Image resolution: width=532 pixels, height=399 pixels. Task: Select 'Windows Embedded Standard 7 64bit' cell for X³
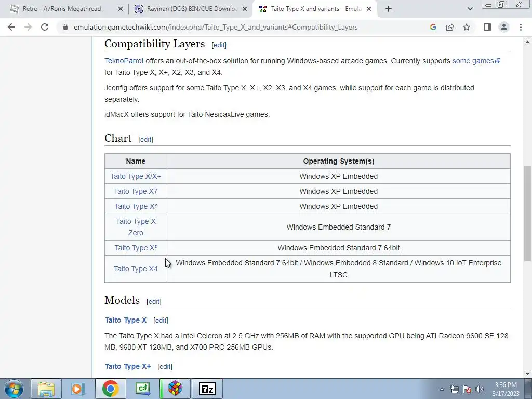(x=339, y=248)
